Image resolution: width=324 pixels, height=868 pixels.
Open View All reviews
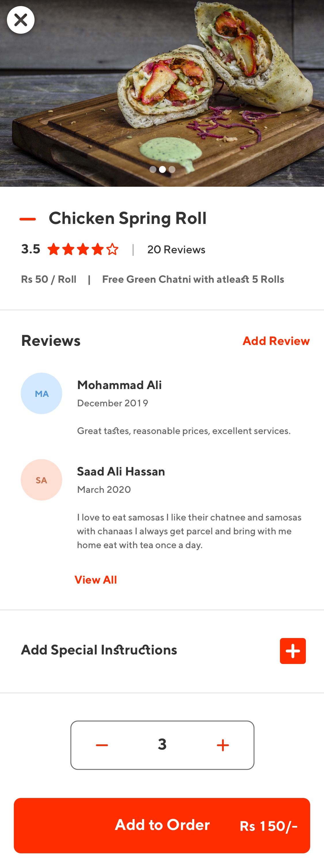[x=96, y=580]
